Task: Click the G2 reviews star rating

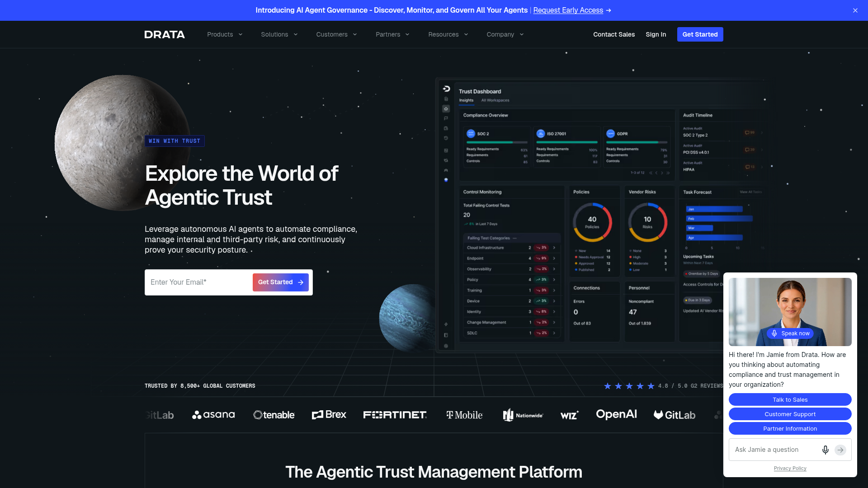Action: tap(629, 386)
